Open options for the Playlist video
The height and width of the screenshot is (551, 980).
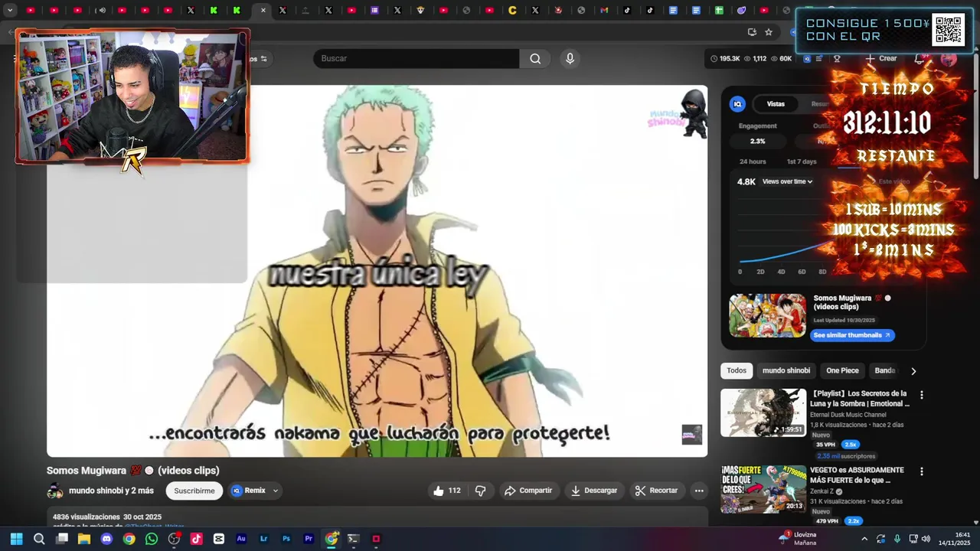pos(922,395)
